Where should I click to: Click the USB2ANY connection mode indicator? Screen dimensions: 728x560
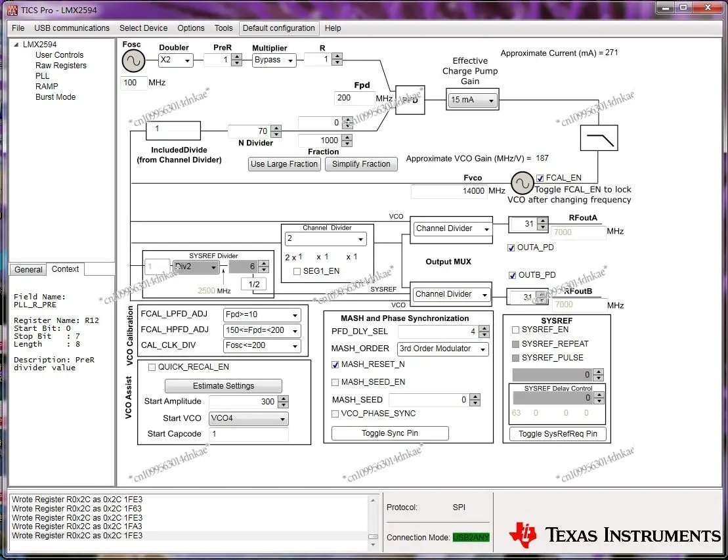[x=471, y=538]
